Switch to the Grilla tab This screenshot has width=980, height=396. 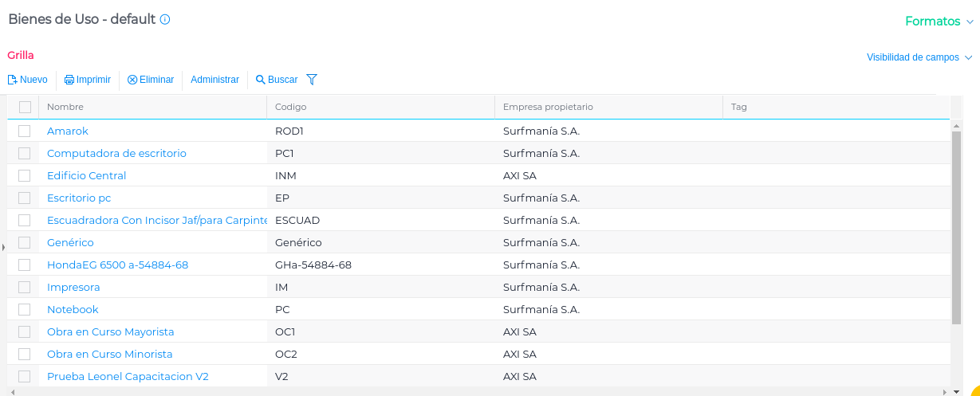tap(21, 55)
